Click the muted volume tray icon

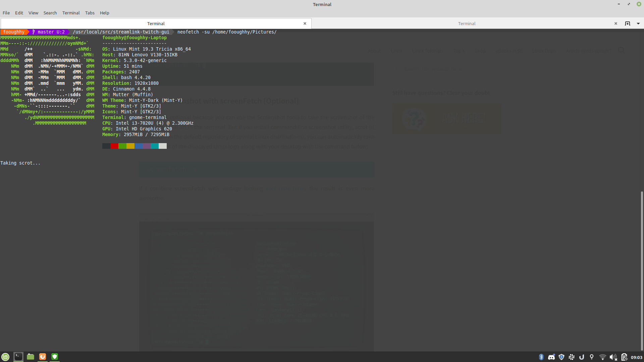pyautogui.click(x=613, y=357)
